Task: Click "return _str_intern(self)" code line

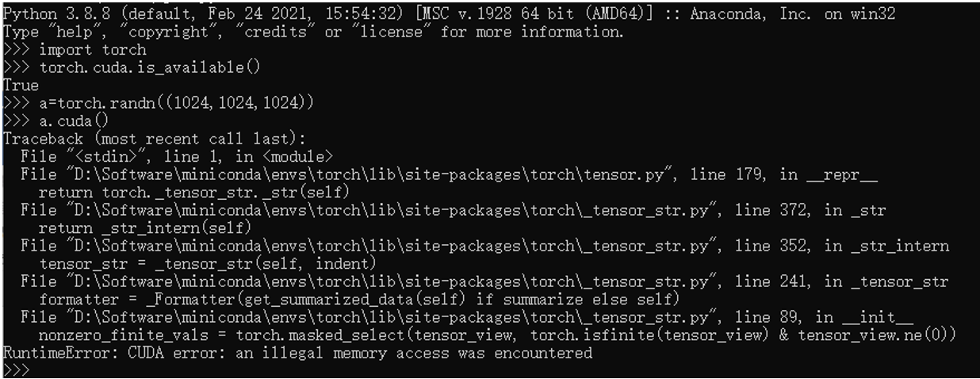Action: pos(144,228)
